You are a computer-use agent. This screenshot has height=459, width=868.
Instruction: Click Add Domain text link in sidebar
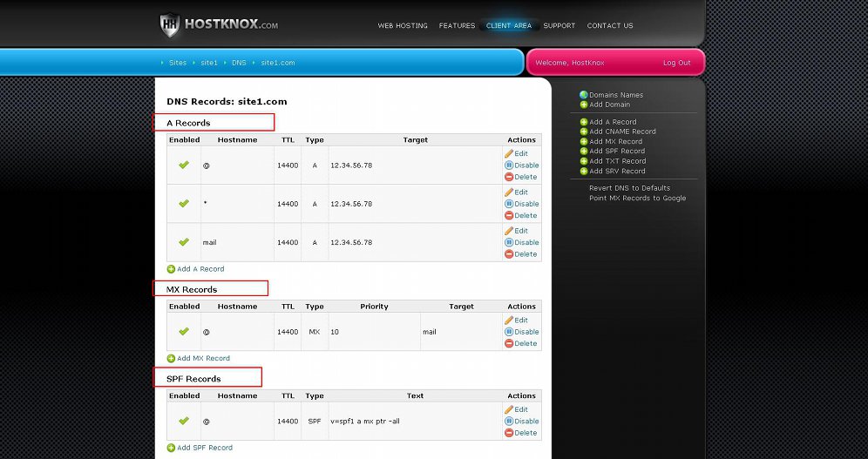click(609, 105)
